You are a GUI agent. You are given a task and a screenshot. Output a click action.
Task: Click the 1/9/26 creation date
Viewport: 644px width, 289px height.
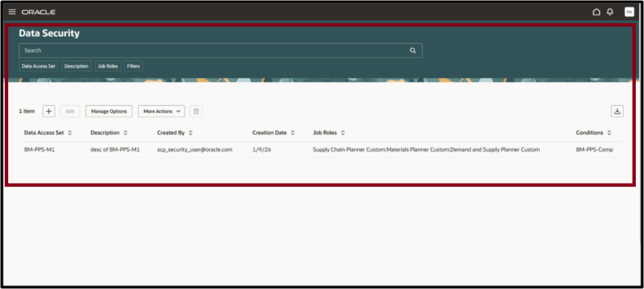261,150
